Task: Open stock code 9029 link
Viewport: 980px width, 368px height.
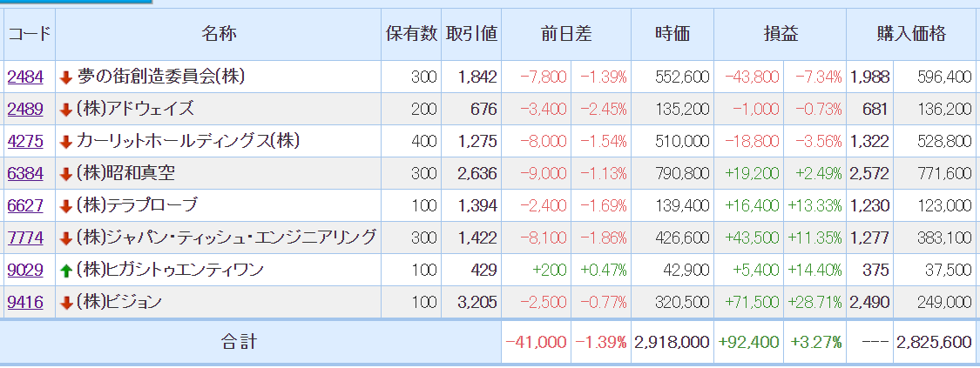Action: pyautogui.click(x=25, y=270)
